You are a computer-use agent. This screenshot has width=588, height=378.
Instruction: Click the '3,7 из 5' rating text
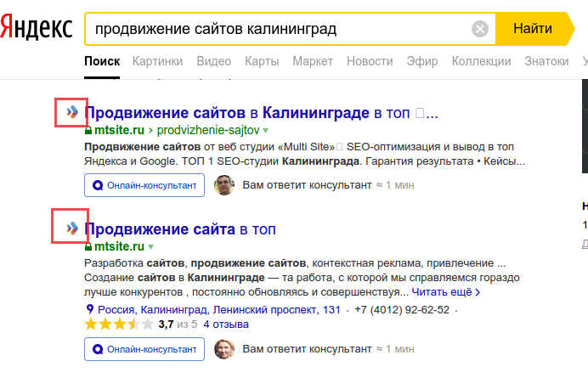click(178, 324)
